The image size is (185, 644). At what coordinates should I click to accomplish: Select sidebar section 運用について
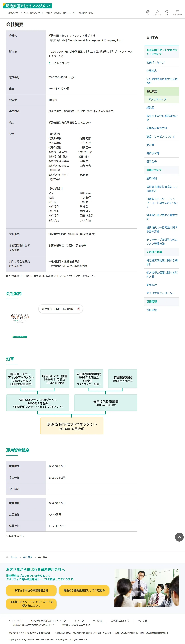[162, 170]
